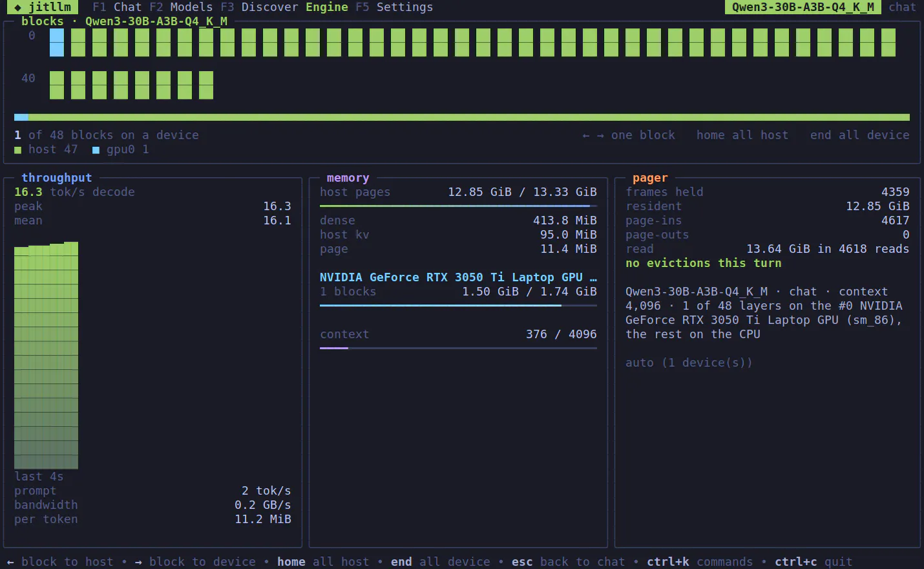Select the blue gpu0 block in row 0
This screenshot has height=569, width=924.
pos(57,42)
